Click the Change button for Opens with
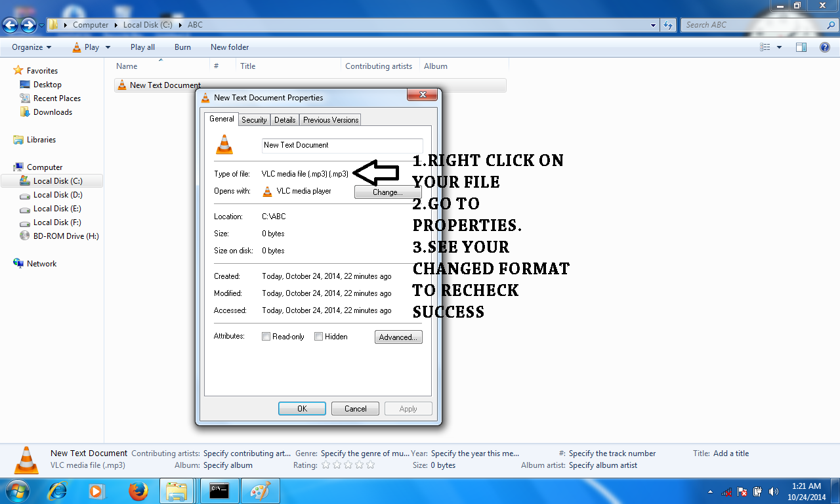The image size is (840, 504). (x=387, y=192)
